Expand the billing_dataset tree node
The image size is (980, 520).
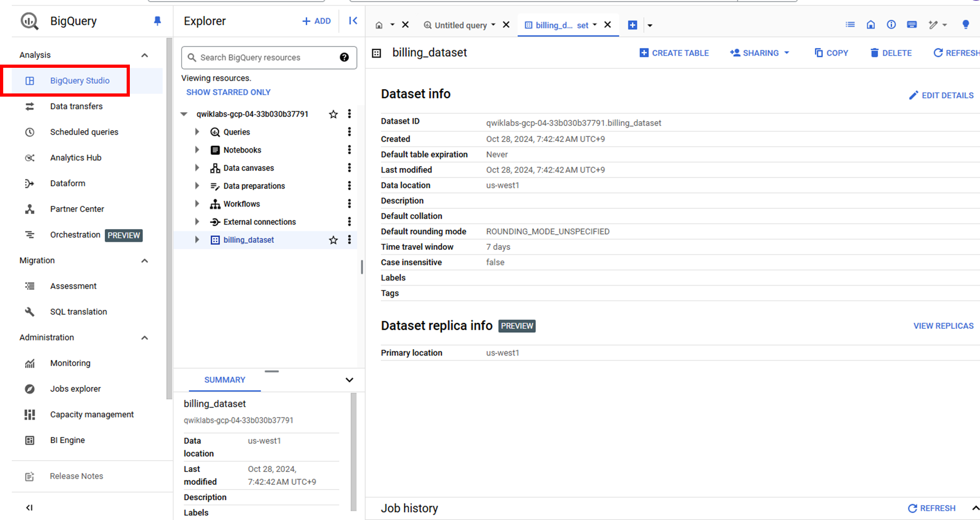197,240
